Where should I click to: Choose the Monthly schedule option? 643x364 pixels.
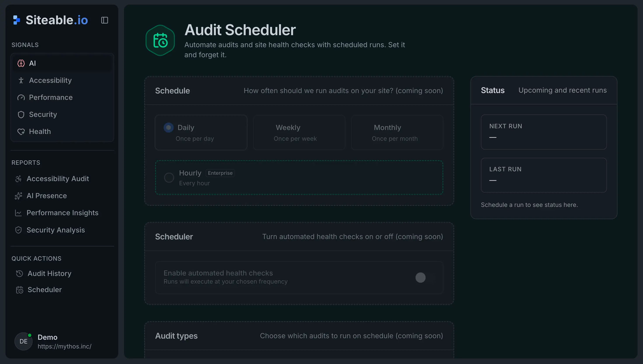point(397,132)
